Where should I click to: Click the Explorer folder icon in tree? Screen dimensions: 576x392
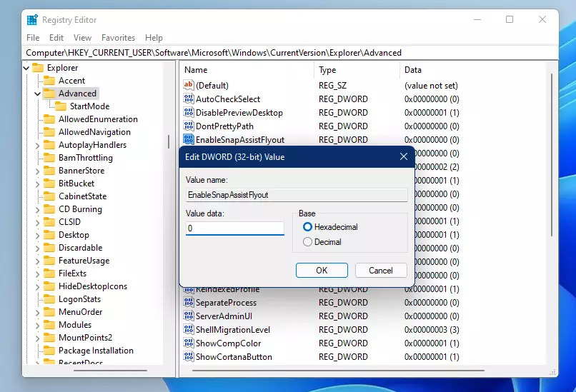tap(38, 68)
